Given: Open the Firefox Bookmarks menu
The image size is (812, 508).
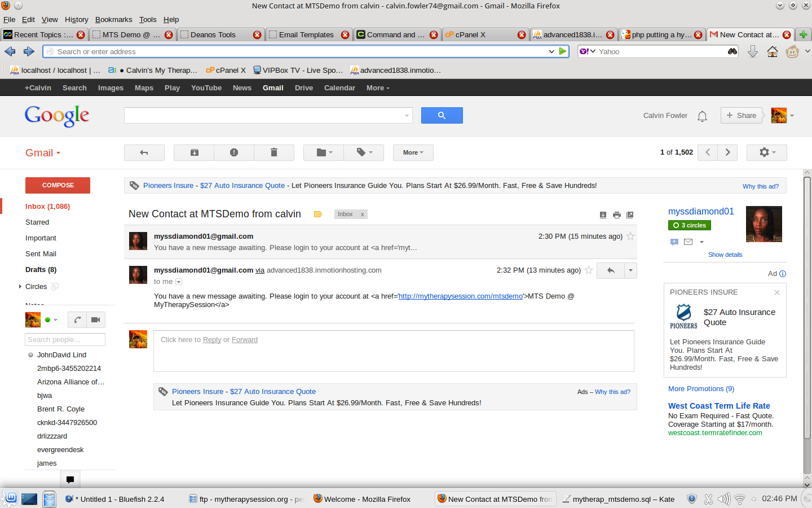Looking at the screenshot, I should click(x=113, y=19).
